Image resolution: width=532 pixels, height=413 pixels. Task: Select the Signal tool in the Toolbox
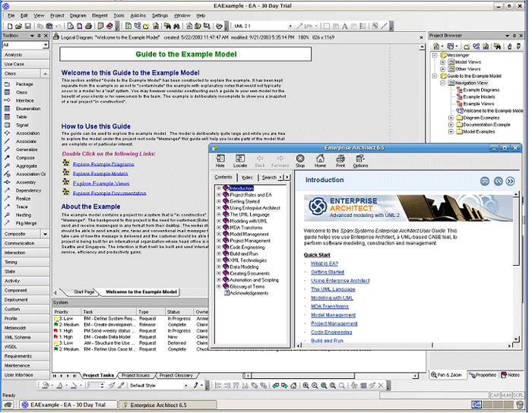click(x=21, y=125)
